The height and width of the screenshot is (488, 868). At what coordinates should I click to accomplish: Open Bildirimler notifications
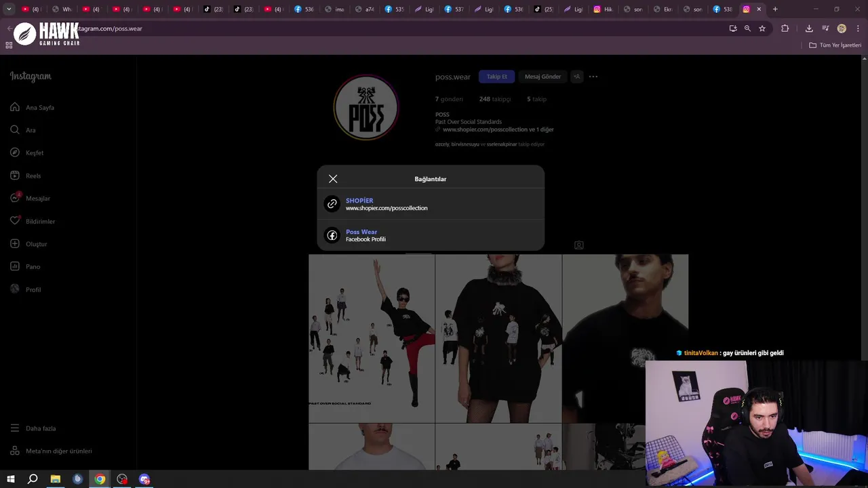click(33, 222)
